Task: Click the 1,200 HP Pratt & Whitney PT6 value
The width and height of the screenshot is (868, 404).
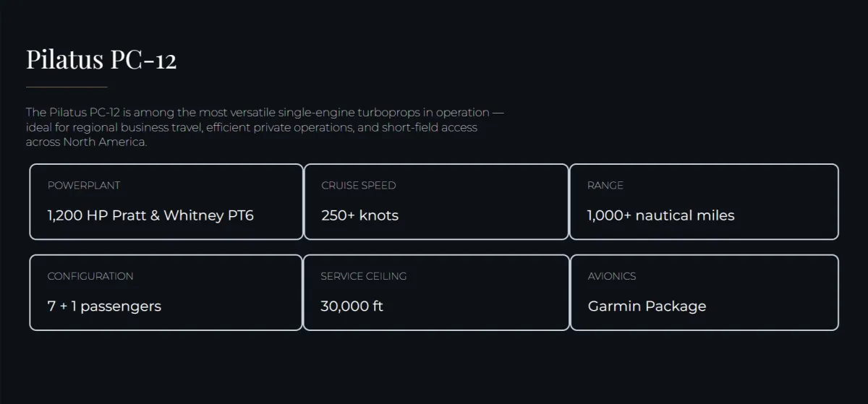Action: pyautogui.click(x=150, y=215)
